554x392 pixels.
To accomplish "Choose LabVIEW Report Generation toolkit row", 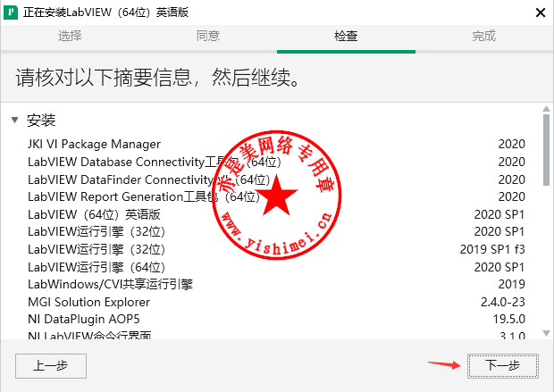I will (x=143, y=196).
